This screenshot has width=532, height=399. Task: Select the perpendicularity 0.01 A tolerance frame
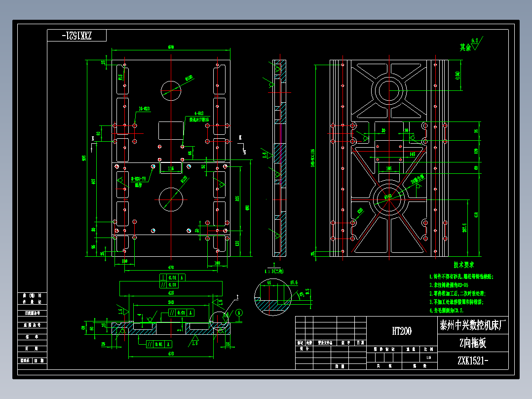(x=172, y=278)
